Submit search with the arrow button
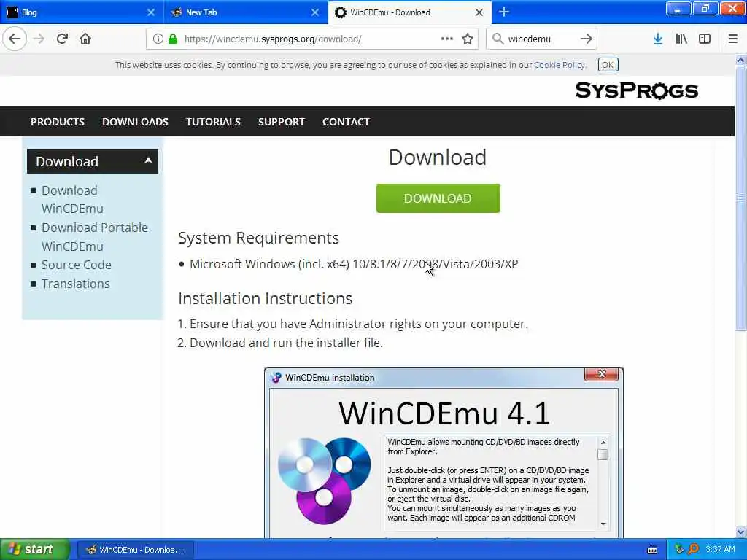This screenshot has width=747, height=560. click(x=586, y=39)
